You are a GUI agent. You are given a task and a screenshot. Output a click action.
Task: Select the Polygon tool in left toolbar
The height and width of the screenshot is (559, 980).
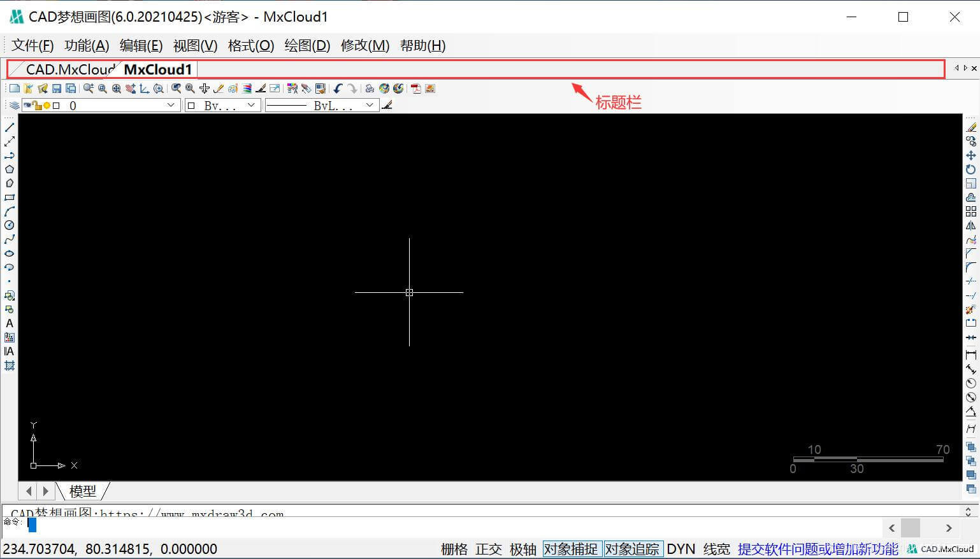pos(10,169)
